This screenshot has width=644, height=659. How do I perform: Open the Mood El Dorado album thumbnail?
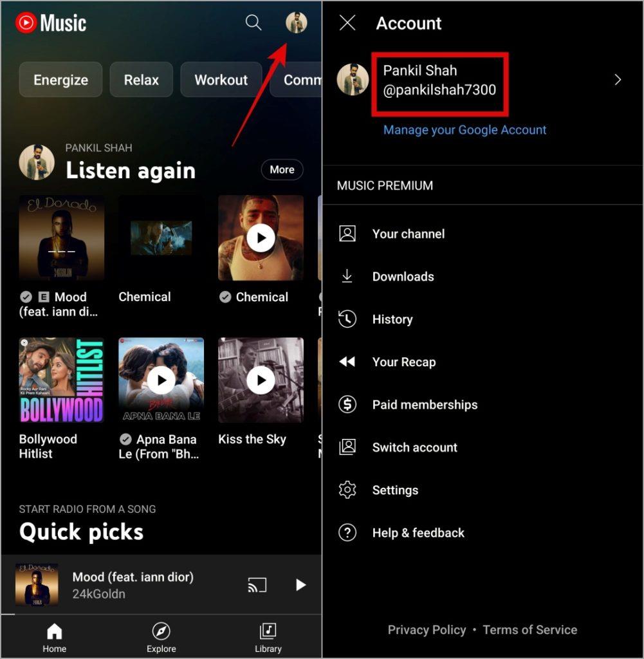tap(62, 237)
